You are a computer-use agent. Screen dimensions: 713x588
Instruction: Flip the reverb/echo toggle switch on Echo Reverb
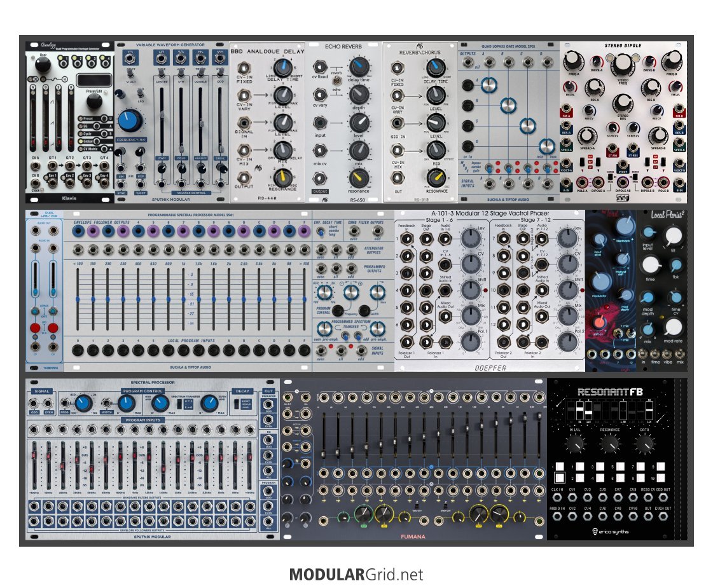pos(336,81)
